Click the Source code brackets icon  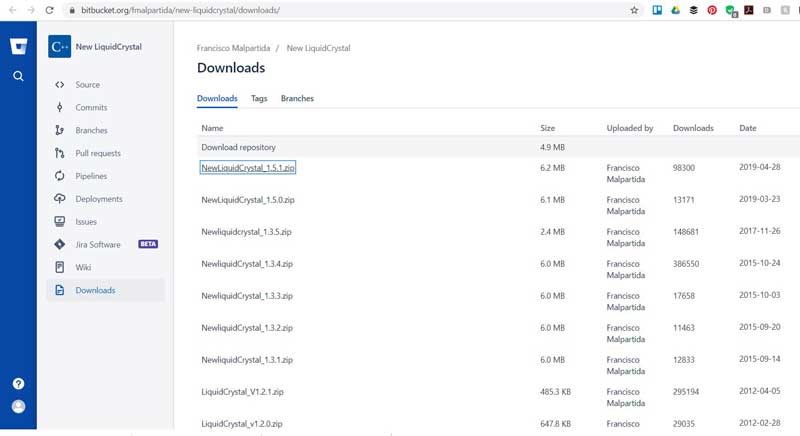tap(60, 85)
